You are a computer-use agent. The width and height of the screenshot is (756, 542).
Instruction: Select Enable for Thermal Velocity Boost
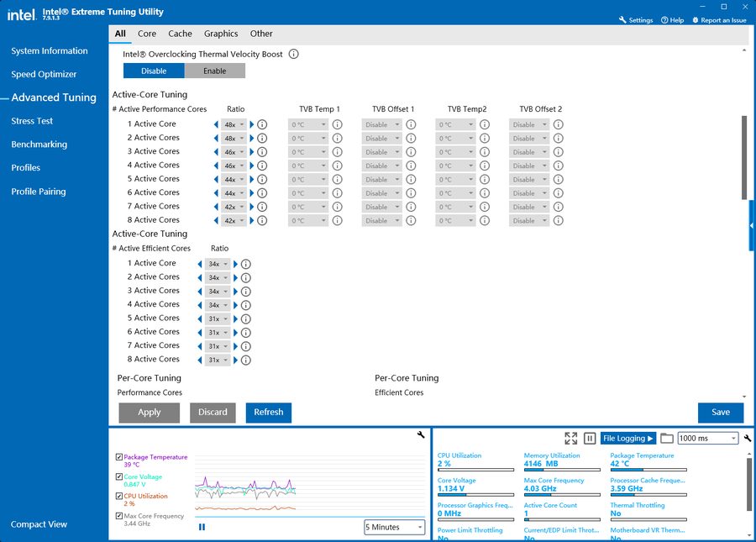pos(214,71)
